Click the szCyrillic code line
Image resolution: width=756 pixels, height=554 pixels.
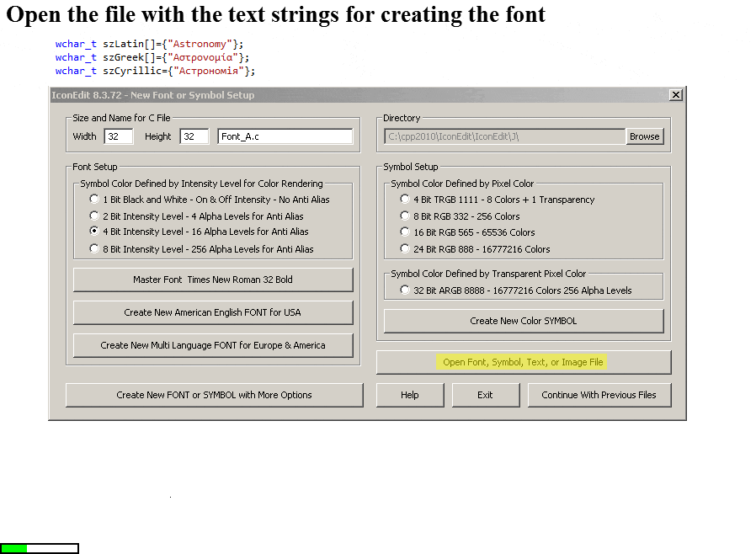155,71
